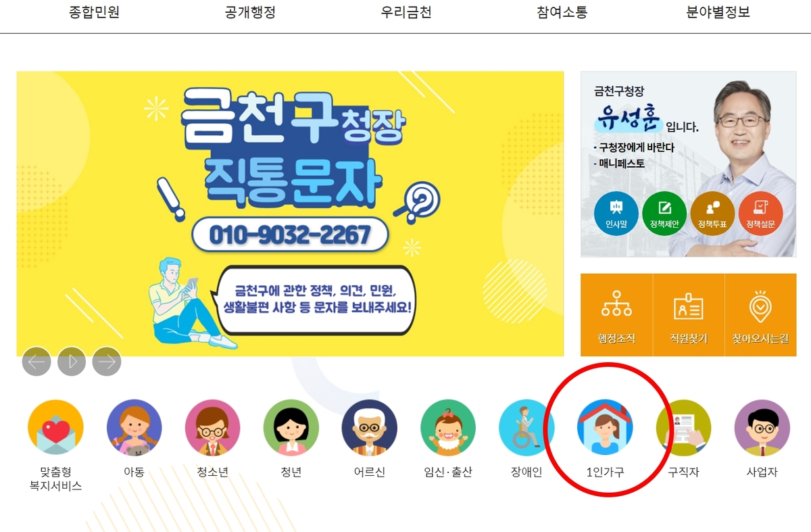
Task: Open the 청년 young adult icon
Action: 291,427
